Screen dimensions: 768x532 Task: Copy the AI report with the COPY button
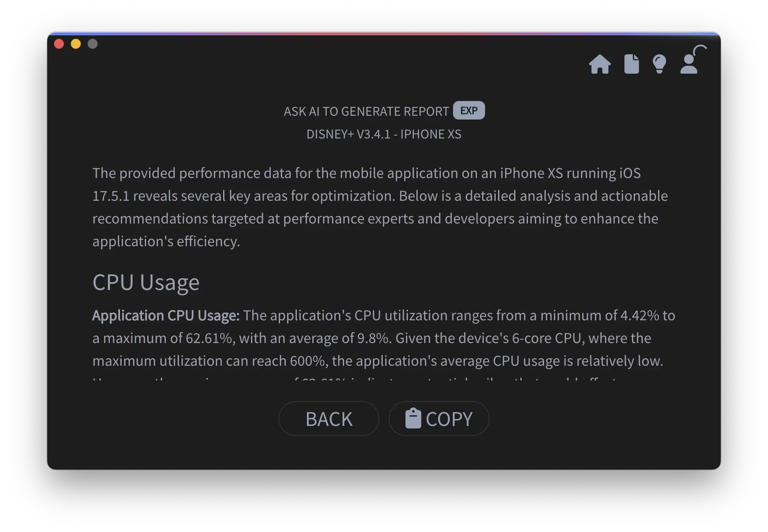439,418
